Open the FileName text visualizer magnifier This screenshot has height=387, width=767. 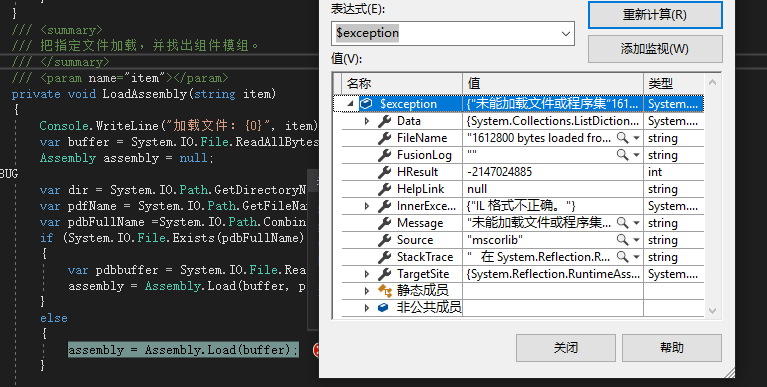622,138
